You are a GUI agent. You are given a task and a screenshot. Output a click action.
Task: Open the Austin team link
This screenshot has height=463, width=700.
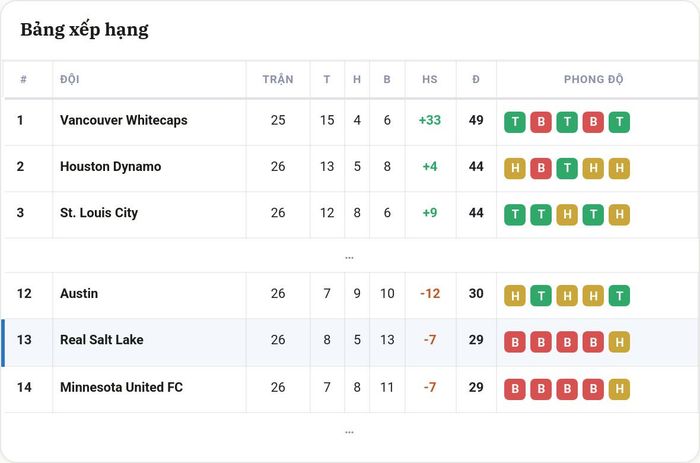[79, 293]
